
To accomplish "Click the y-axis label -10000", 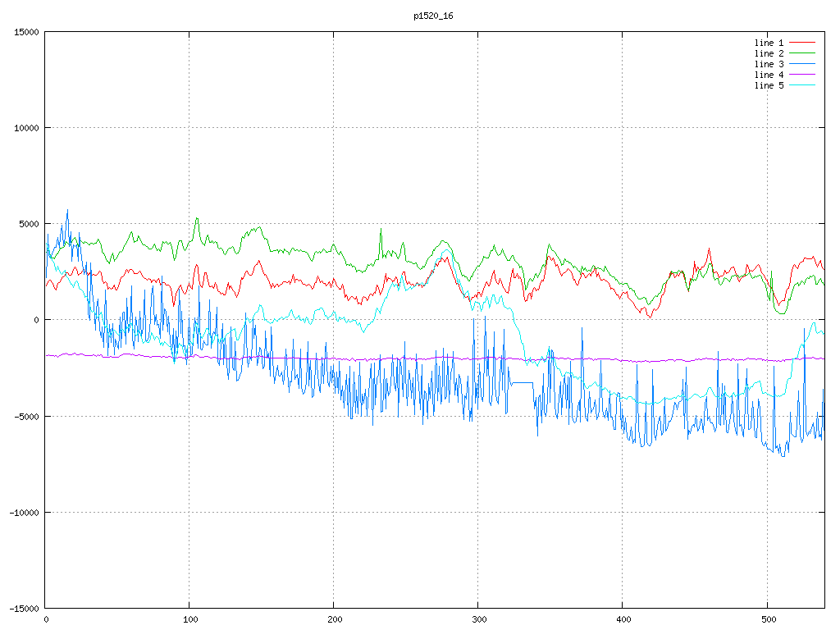I will point(24,513).
